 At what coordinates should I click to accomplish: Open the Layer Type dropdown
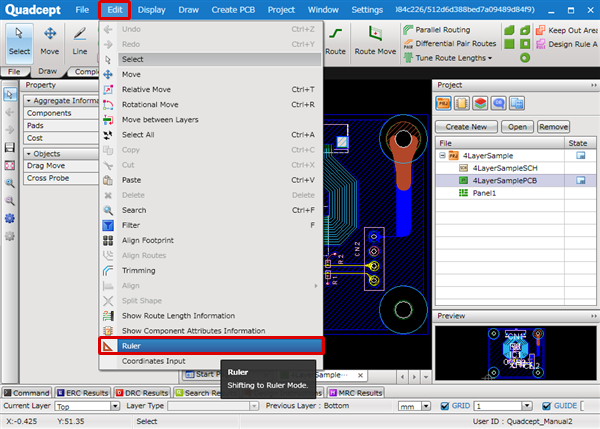pos(253,406)
